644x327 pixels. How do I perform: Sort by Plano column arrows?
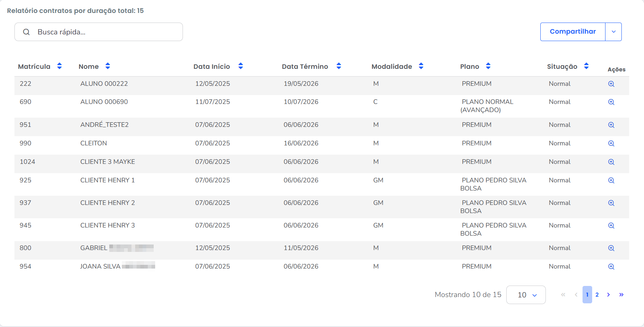pos(488,66)
